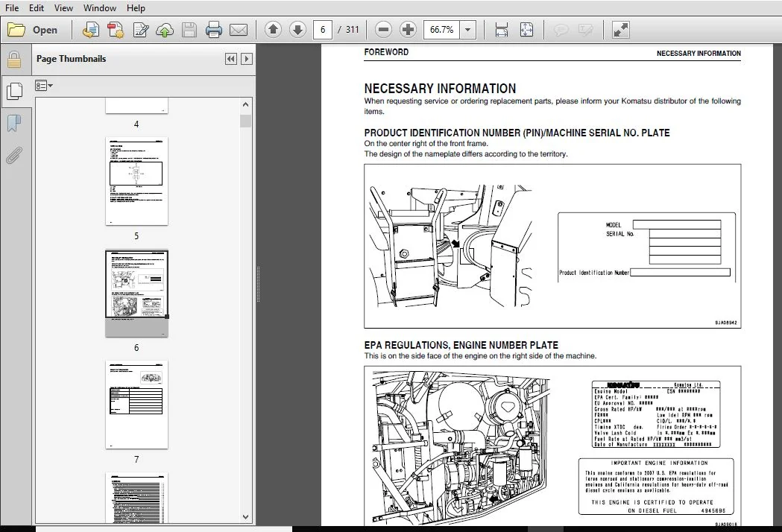This screenshot has height=532, width=782.
Task: Open the Window menu
Action: (100, 8)
